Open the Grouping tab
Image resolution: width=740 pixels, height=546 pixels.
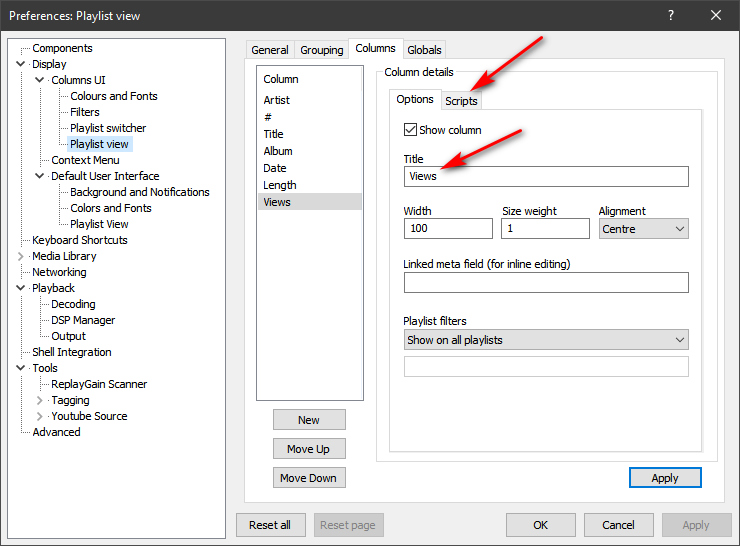pos(321,50)
